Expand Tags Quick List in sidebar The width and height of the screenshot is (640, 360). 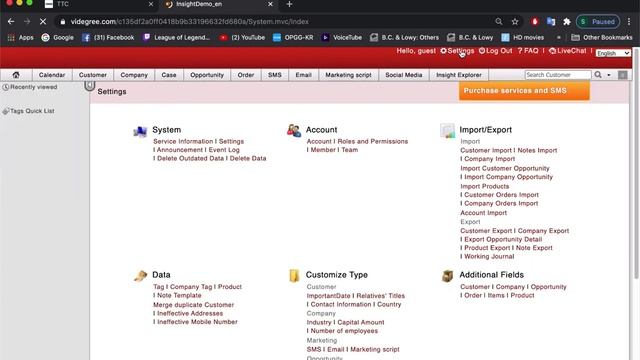click(x=29, y=111)
